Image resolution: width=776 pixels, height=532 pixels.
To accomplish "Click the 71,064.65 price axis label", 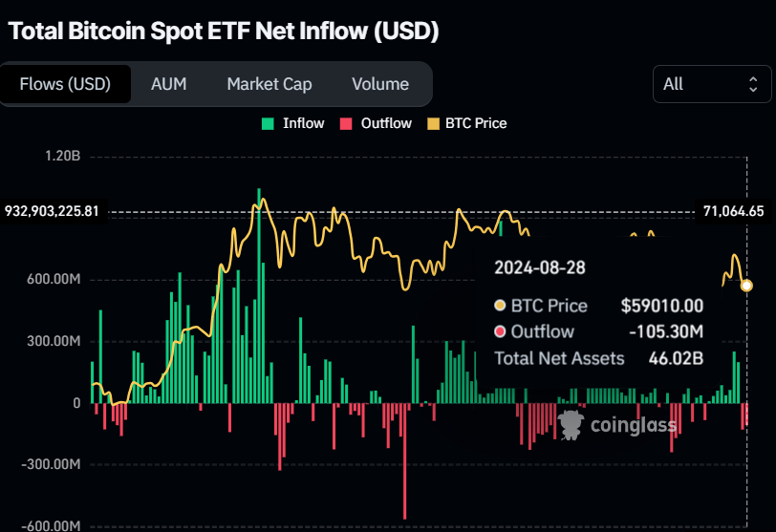I will click(733, 211).
